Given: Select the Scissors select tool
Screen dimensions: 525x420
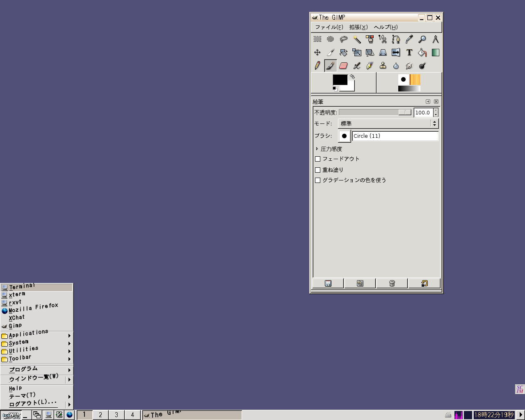Looking at the screenshot, I should [x=383, y=39].
